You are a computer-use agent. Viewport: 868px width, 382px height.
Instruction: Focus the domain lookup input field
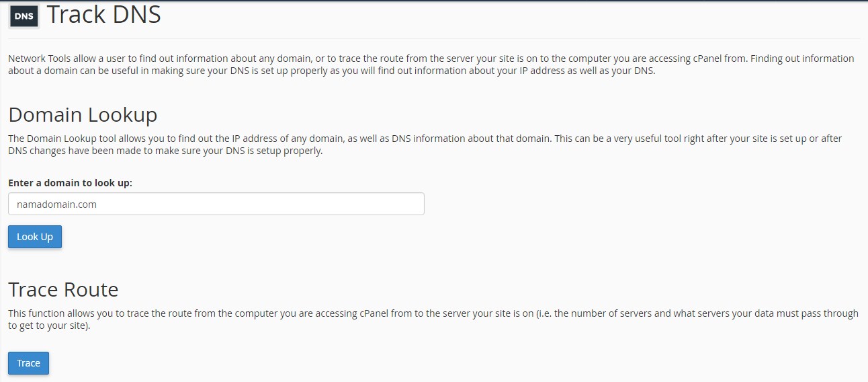[x=216, y=204]
